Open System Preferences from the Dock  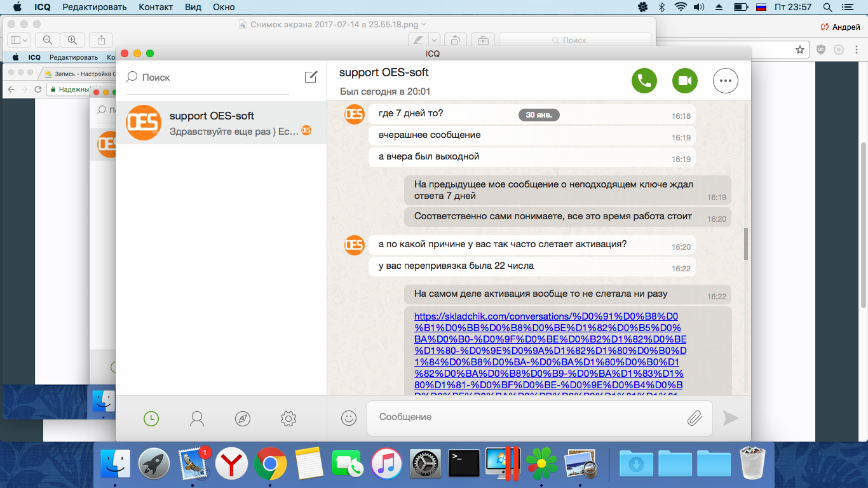pos(425,464)
